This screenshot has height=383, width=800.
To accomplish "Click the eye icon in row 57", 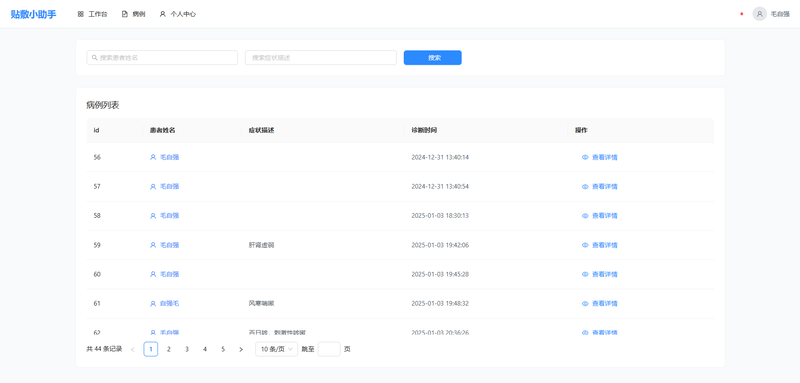I will click(x=585, y=187).
